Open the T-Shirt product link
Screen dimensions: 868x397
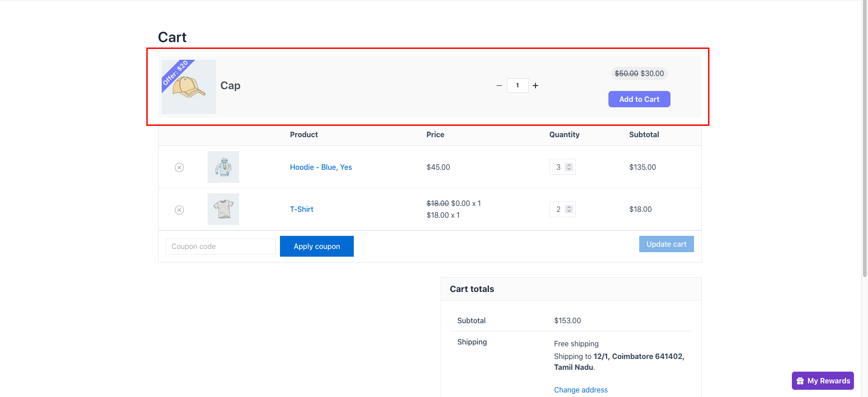(x=302, y=209)
